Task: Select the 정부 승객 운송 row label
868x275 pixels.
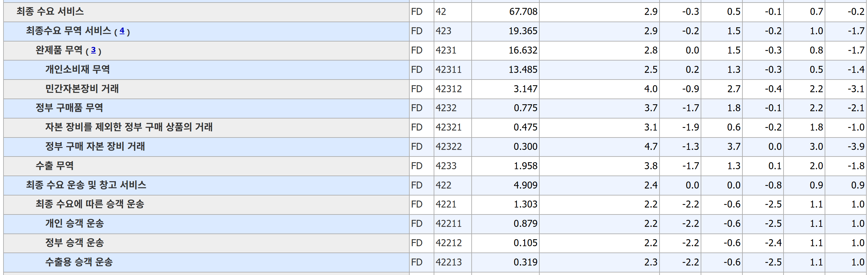Action: (74, 243)
